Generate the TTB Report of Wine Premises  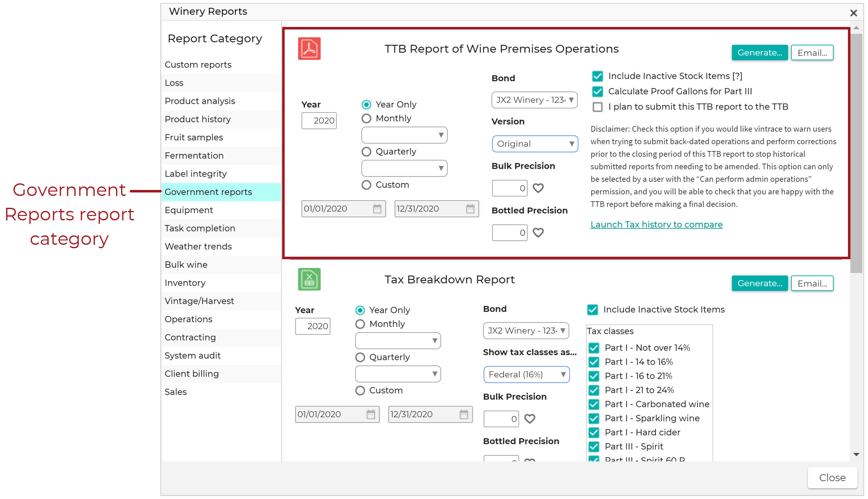759,53
